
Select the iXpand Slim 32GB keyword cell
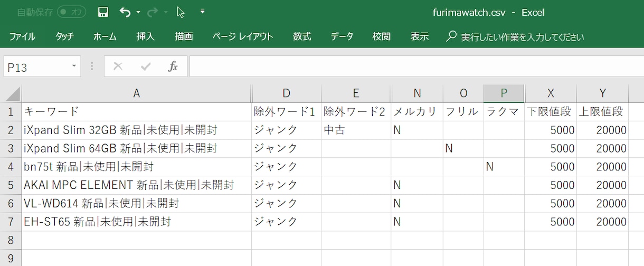(137, 130)
